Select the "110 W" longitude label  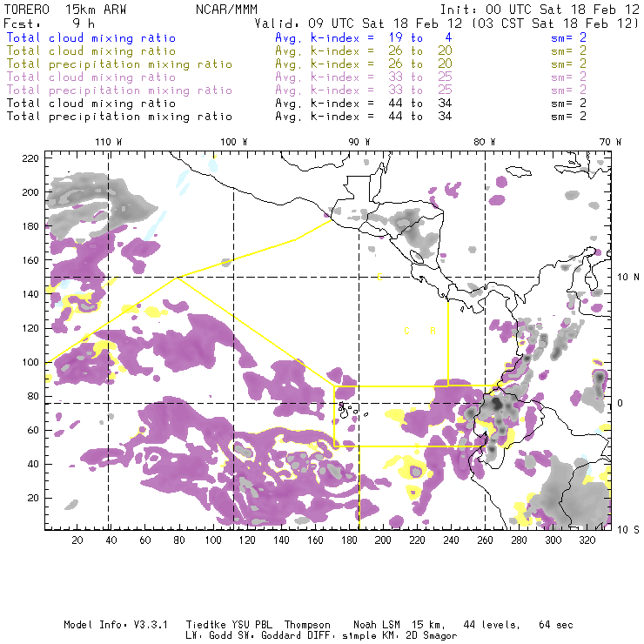(x=109, y=142)
